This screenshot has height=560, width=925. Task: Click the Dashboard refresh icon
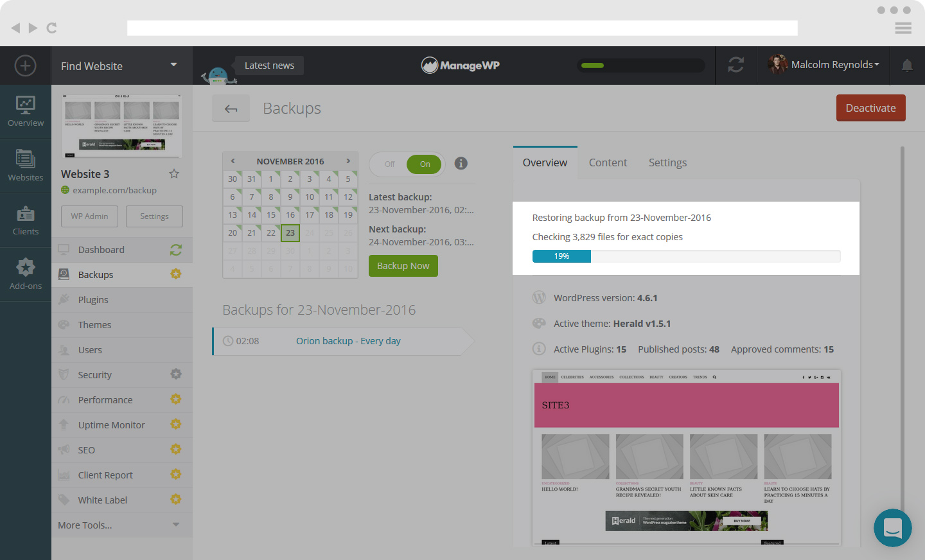[x=176, y=250]
